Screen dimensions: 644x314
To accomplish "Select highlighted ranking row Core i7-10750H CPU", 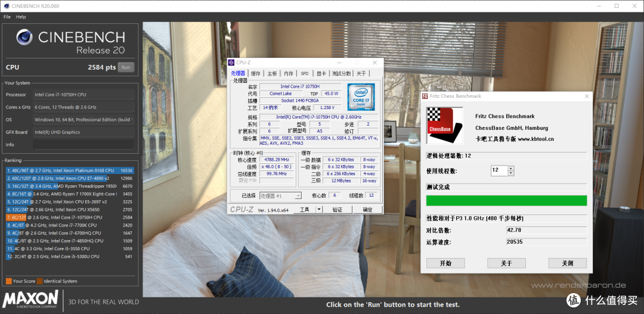I will tap(69, 217).
